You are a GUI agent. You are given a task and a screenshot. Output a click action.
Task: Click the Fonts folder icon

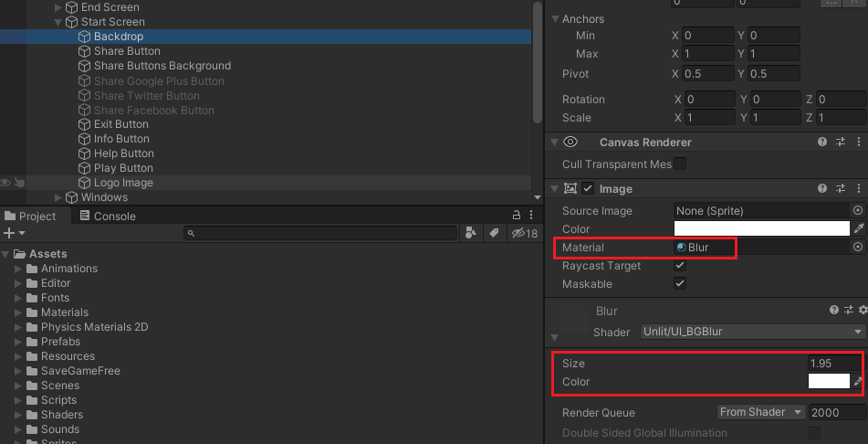(x=32, y=298)
